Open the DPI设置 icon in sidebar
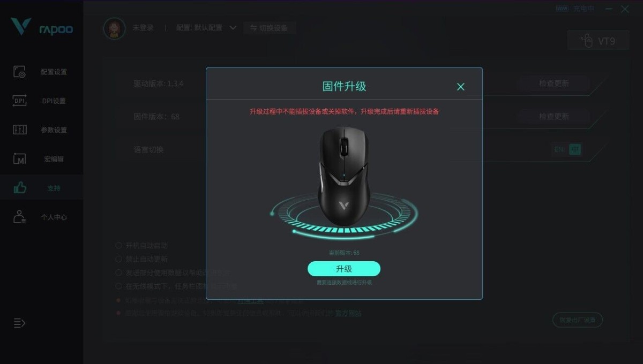643x364 pixels. (x=19, y=101)
